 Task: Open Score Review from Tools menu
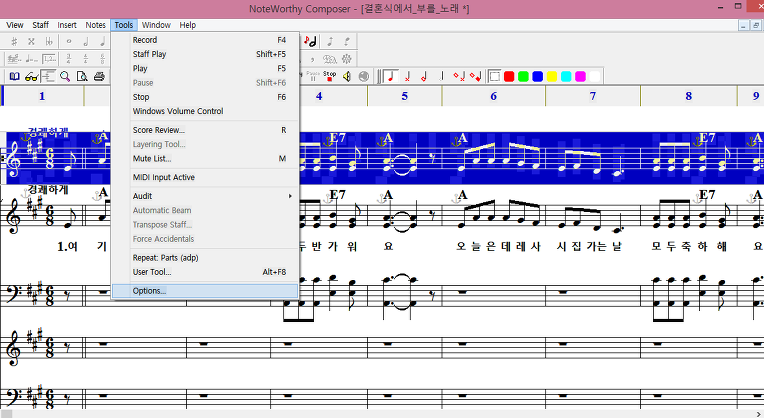point(205,130)
